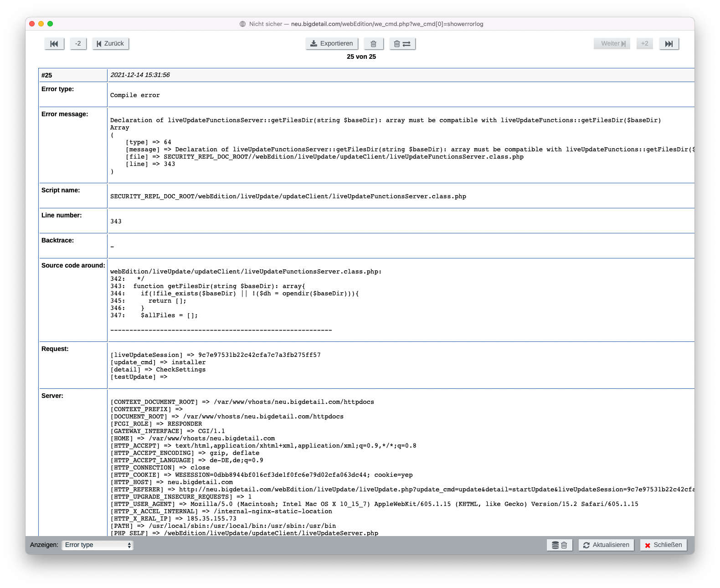Click the disabled Weiter button
This screenshot has height=588, width=720.
[612, 44]
